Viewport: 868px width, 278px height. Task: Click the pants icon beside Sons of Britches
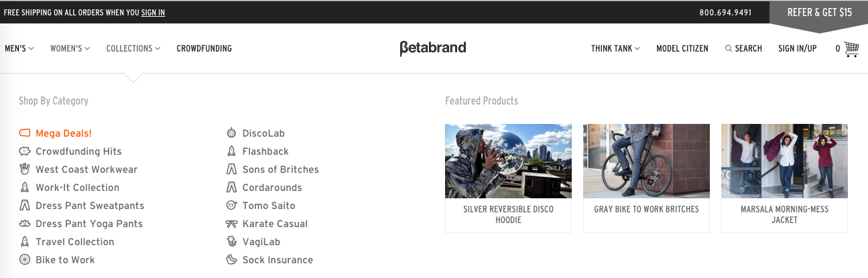point(231,169)
